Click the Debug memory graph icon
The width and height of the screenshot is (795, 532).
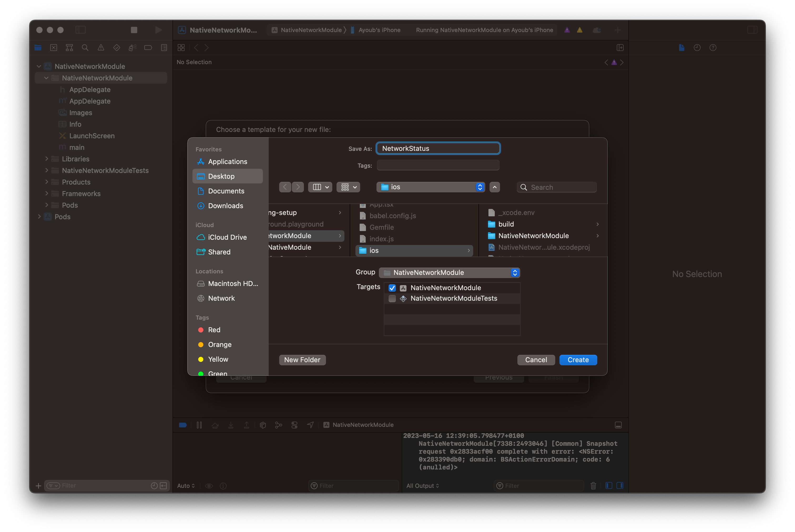tap(279, 425)
